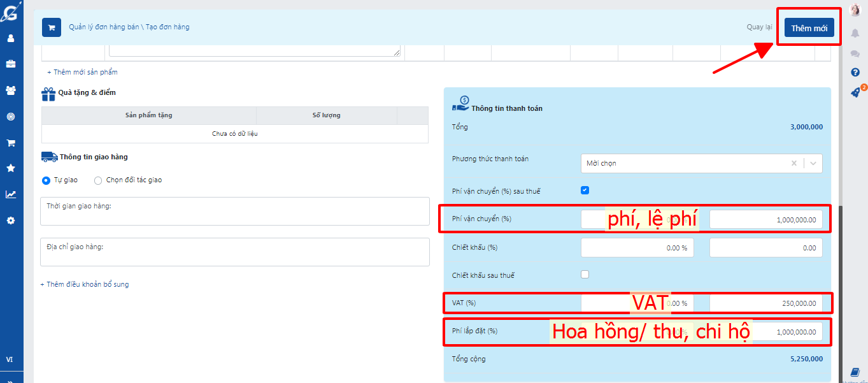Click the payment info money icon
Screen dimensions: 868x383
460,104
